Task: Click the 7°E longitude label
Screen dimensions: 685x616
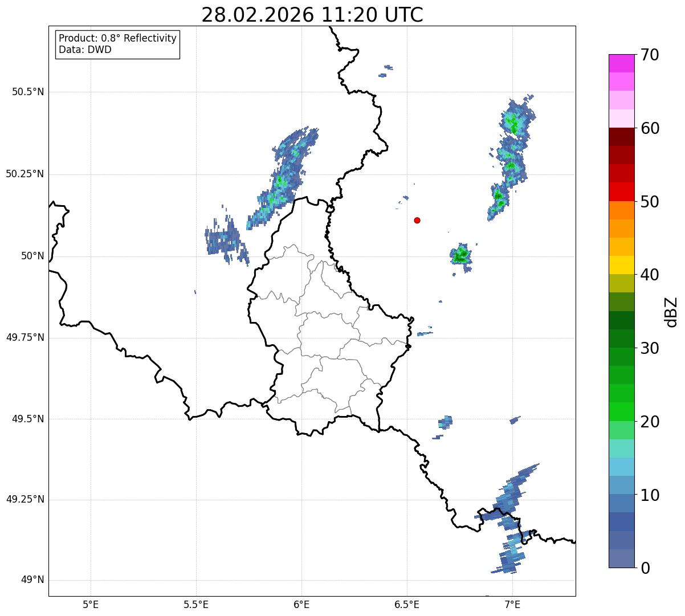Action: (x=512, y=605)
